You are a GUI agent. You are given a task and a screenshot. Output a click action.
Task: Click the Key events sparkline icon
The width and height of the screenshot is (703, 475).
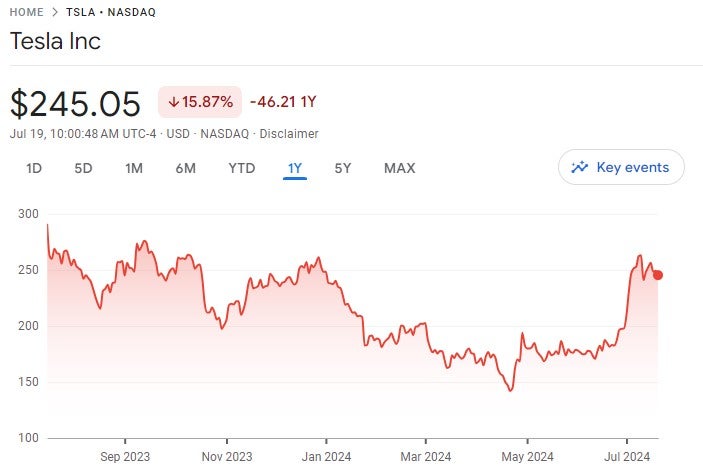coord(579,168)
